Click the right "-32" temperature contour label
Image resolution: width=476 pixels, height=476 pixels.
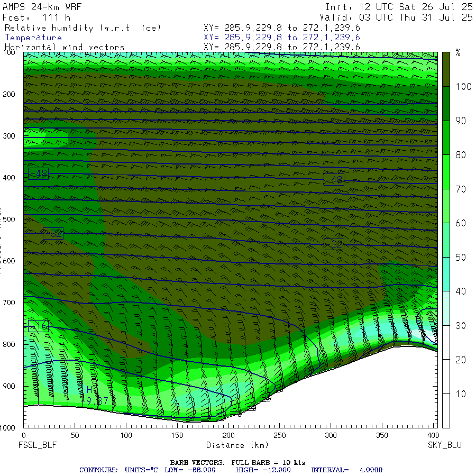coord(334,244)
